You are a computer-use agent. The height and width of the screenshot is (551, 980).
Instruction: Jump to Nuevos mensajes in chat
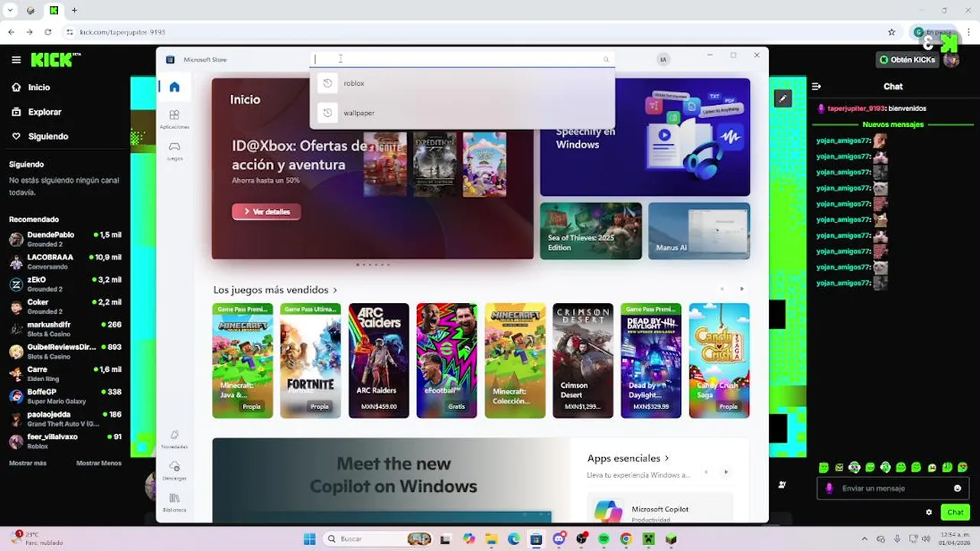click(893, 124)
